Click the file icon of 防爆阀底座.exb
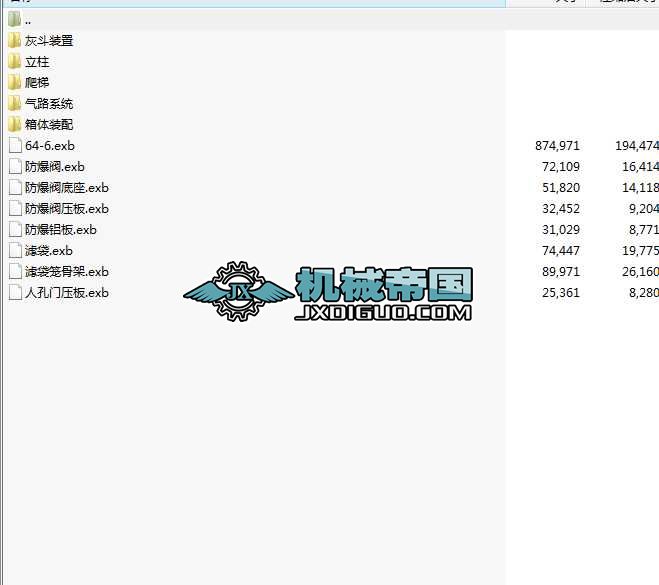Viewport: 659px width, 585px height. (15, 187)
